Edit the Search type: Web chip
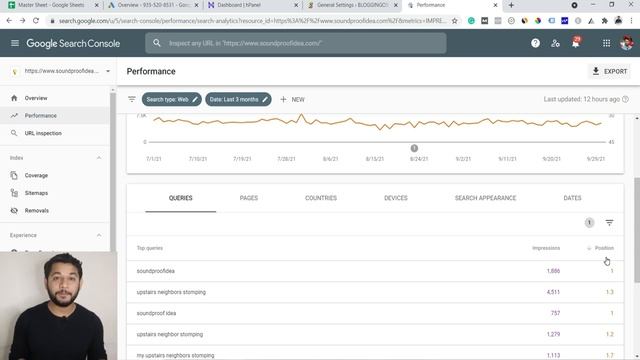The width and height of the screenshot is (640, 360). point(171,99)
